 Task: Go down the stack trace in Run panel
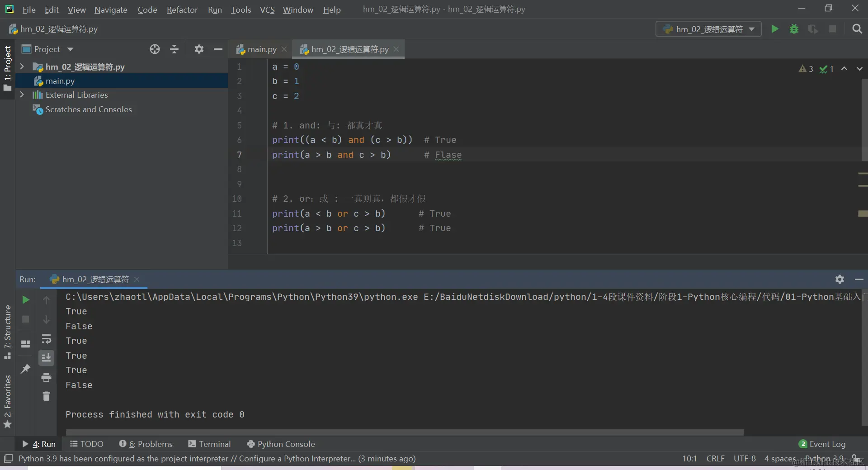tap(46, 319)
